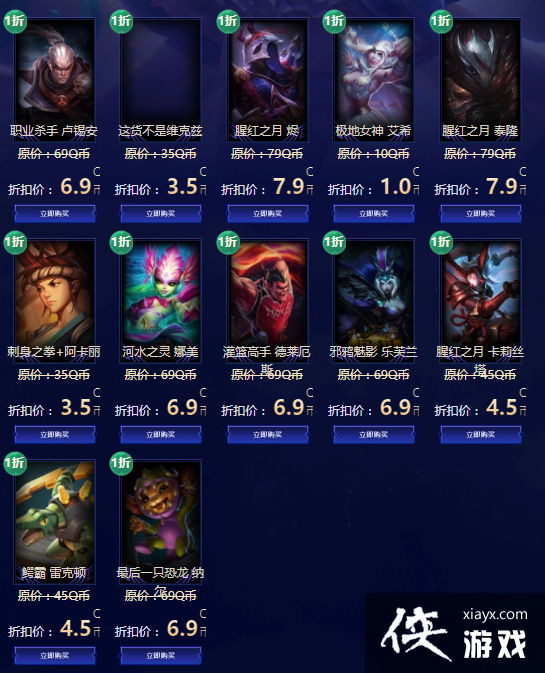
Task: Buy 刺身之拳+阿卡丽 via 立即购买
Action: (54, 434)
